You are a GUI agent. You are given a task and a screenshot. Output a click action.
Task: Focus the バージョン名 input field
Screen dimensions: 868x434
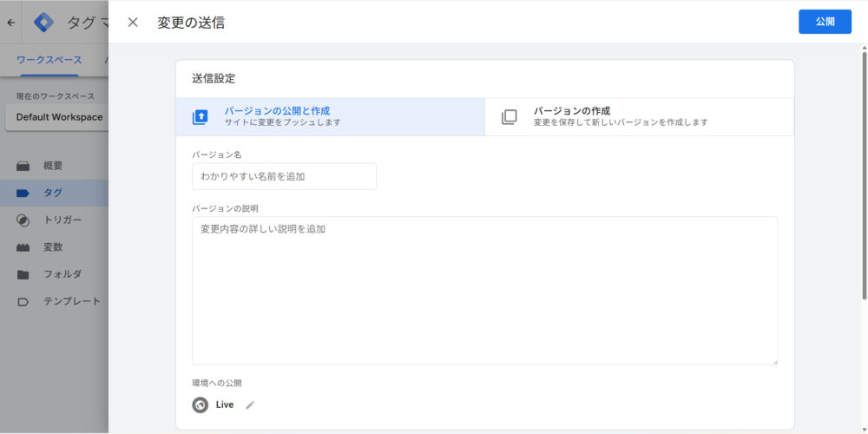pyautogui.click(x=284, y=176)
